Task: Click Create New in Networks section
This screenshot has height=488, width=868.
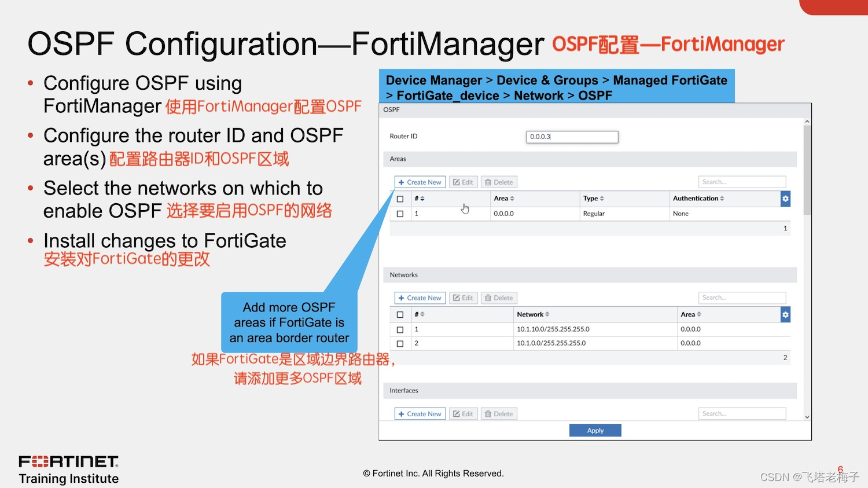Action: pos(420,298)
